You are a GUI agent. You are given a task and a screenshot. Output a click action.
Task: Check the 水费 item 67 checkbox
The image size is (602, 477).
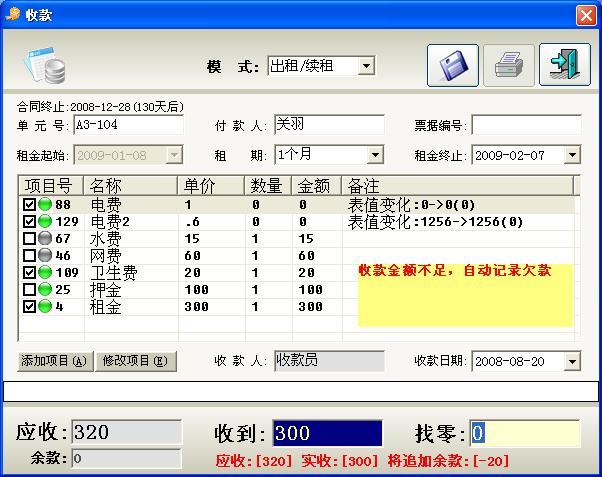pyautogui.click(x=29, y=238)
